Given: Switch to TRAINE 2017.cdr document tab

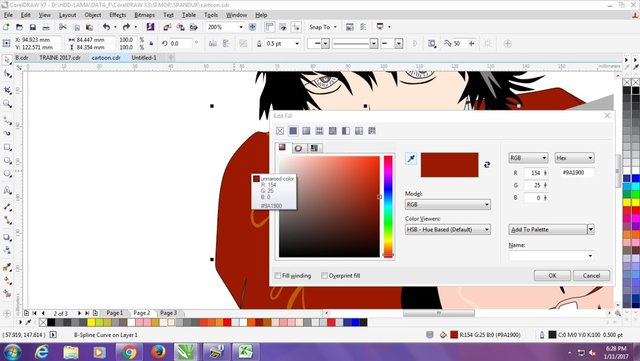Looking at the screenshot, I should (x=60, y=58).
